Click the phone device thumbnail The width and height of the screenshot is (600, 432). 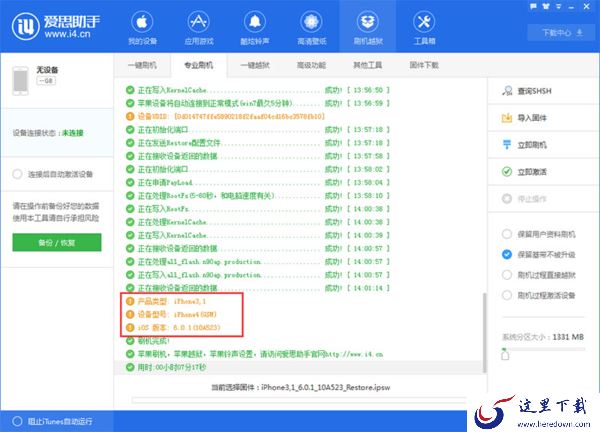[20, 81]
